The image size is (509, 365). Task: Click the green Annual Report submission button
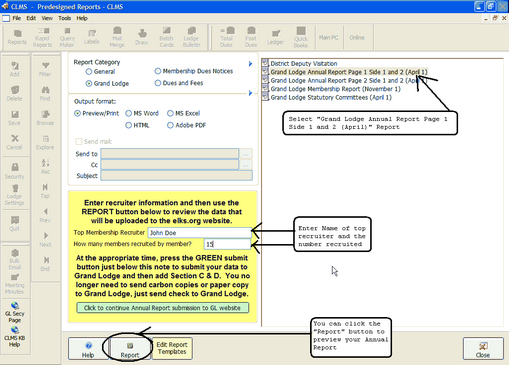[163, 308]
